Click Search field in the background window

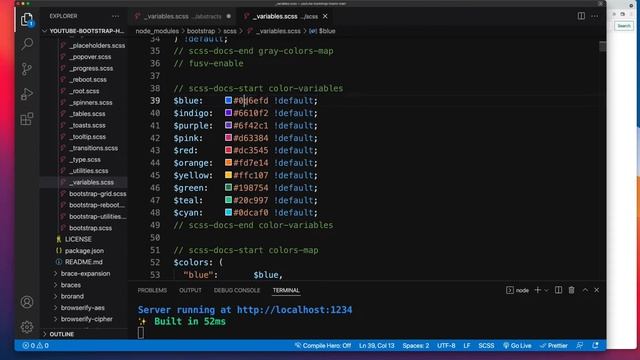click(x=624, y=26)
